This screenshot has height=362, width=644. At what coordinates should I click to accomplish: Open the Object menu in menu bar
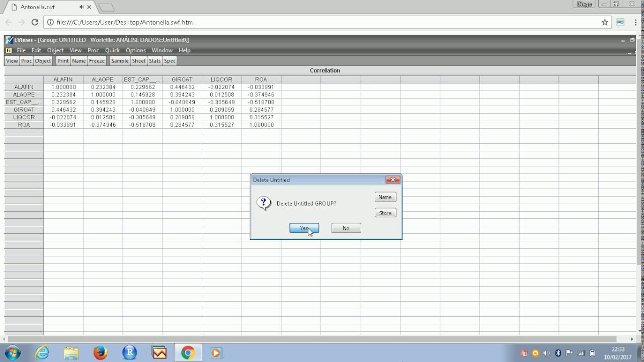click(55, 50)
